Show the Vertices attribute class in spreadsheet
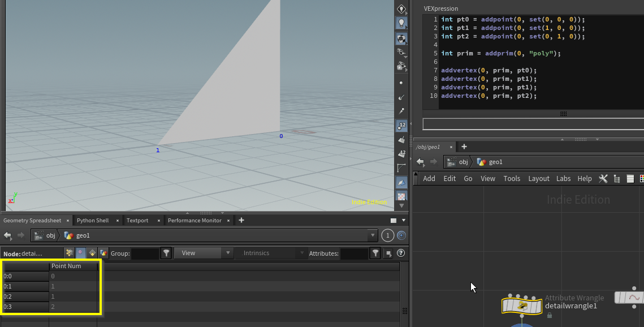Viewport: 644px width, 327px height. [81, 253]
